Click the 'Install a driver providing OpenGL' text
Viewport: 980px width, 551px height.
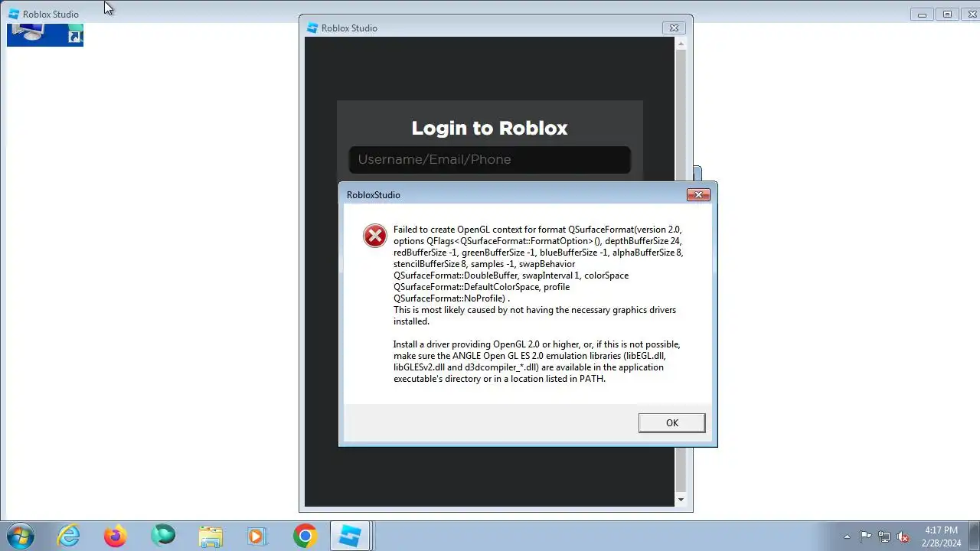coord(537,361)
